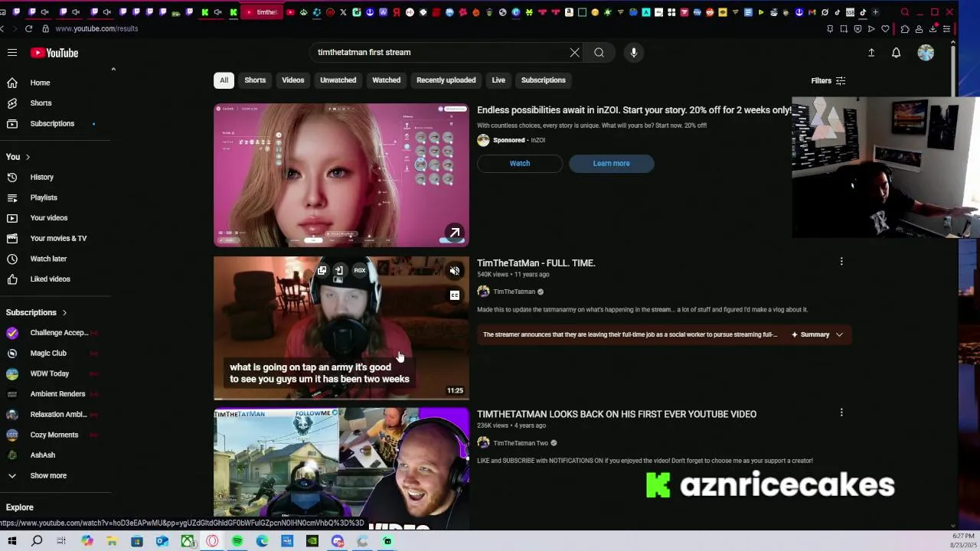Expand Show more subscriptions
Screen dimensions: 980x551
(x=48, y=475)
